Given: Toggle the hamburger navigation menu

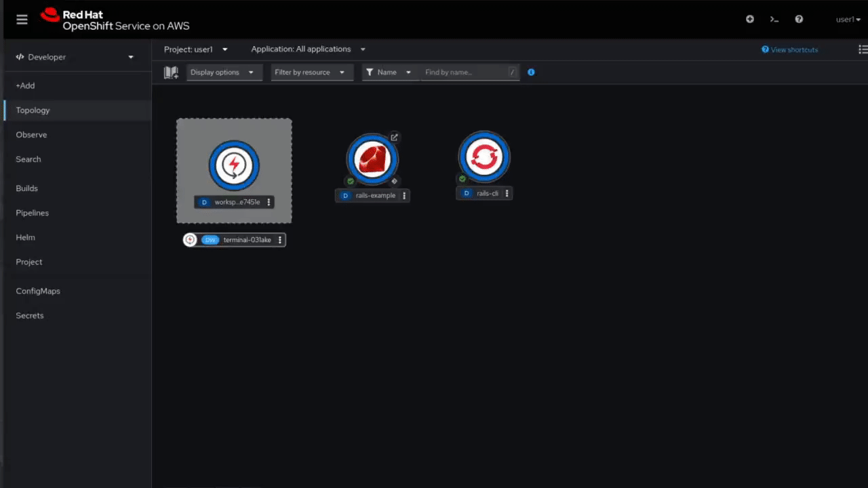Looking at the screenshot, I should click(22, 19).
